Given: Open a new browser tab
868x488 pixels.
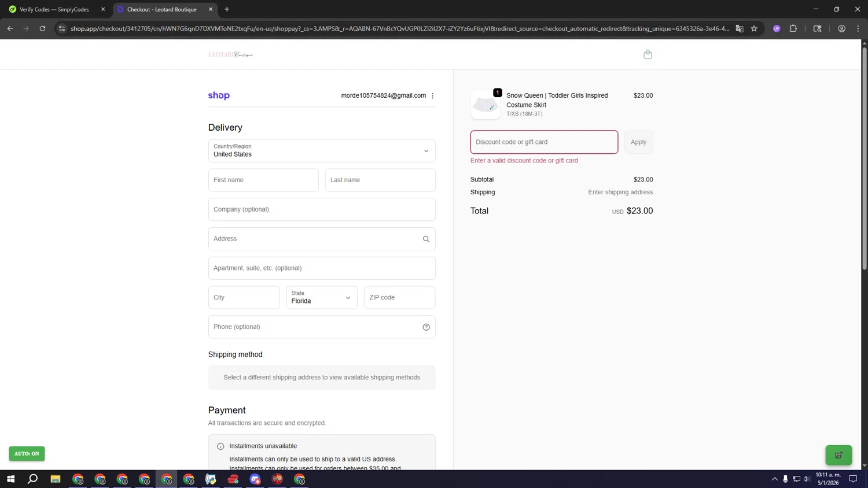Looking at the screenshot, I should [227, 9].
